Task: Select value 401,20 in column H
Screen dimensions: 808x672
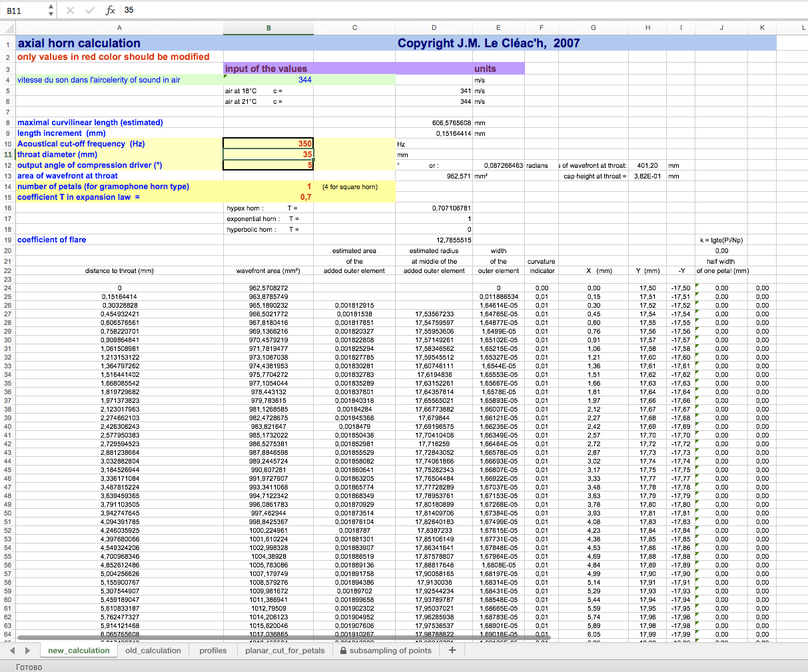Action: 647,165
